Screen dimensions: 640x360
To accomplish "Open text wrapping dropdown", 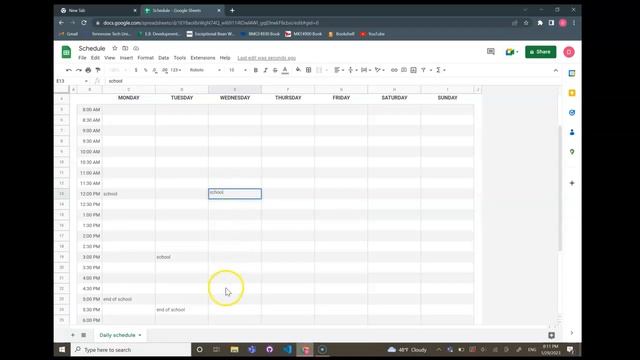I will click(x=366, y=70).
